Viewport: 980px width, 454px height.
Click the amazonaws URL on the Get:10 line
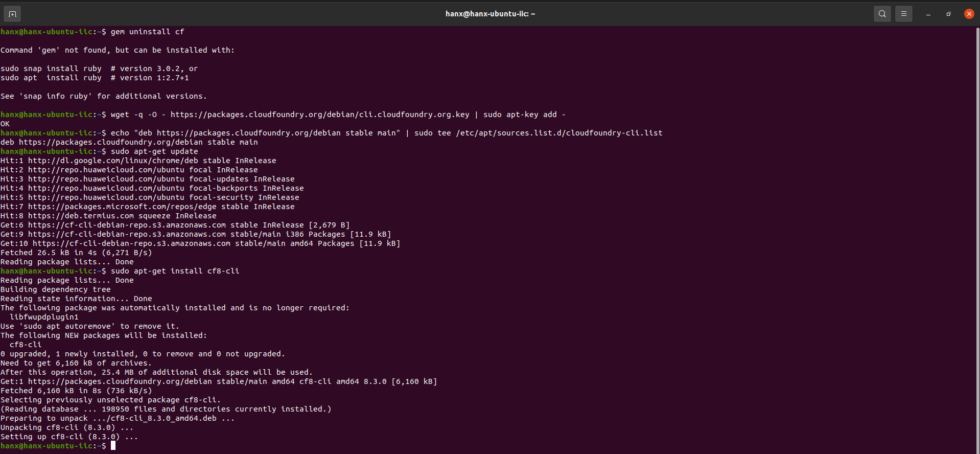131,243
